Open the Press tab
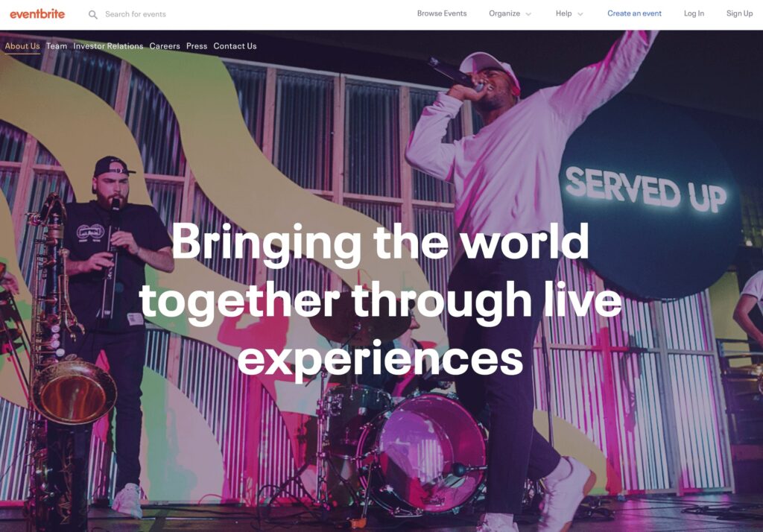 click(197, 46)
